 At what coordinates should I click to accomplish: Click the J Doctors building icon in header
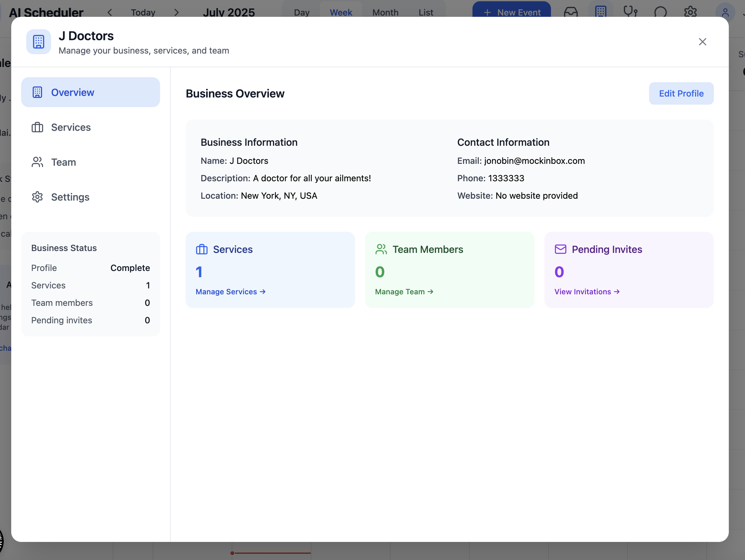coord(38,42)
